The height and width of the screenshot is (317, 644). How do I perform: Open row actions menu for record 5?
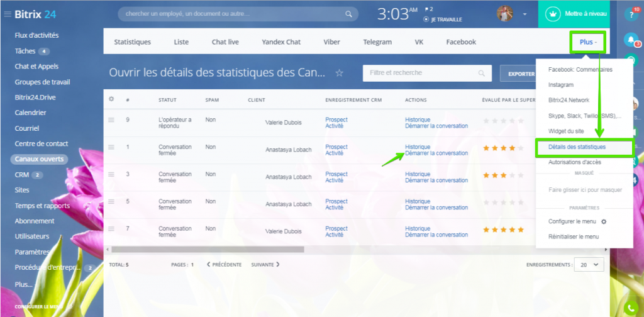tap(111, 201)
